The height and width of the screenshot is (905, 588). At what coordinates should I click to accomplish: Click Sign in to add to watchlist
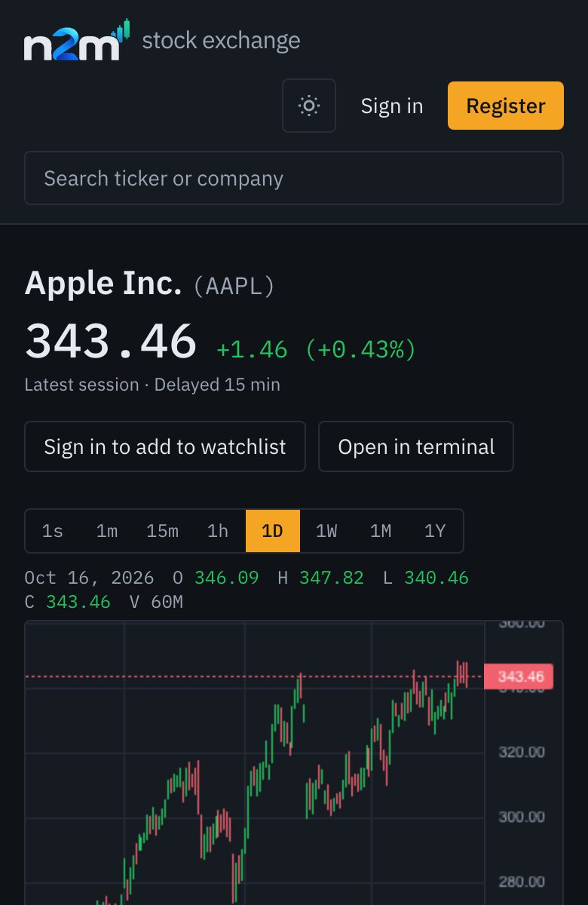pyautogui.click(x=165, y=446)
